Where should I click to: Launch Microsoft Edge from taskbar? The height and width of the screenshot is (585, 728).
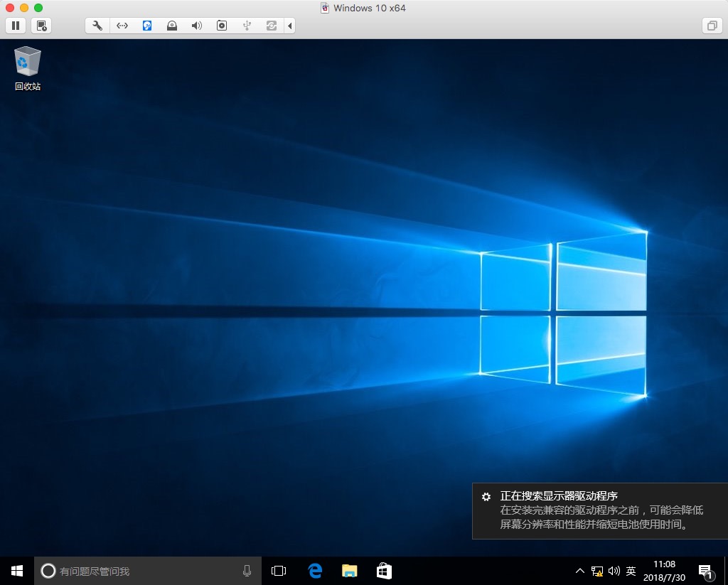pyautogui.click(x=315, y=571)
